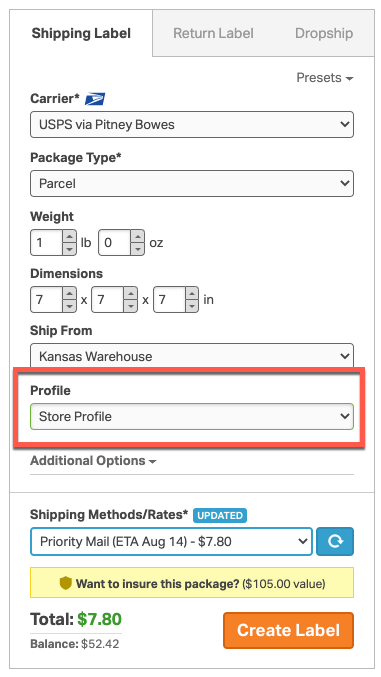Viewport: 381px width, 677px height.
Task: Click Want to insure this package link
Action: click(157, 584)
